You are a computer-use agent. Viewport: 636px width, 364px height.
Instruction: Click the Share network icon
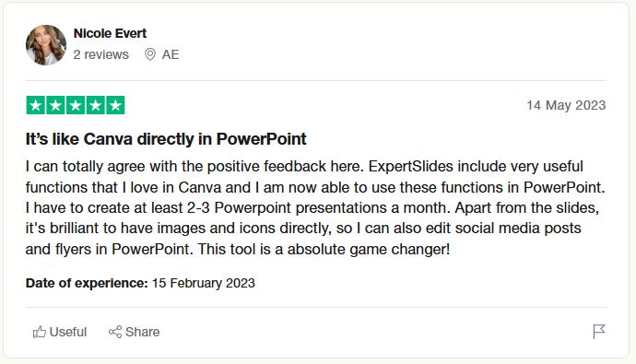coord(115,332)
